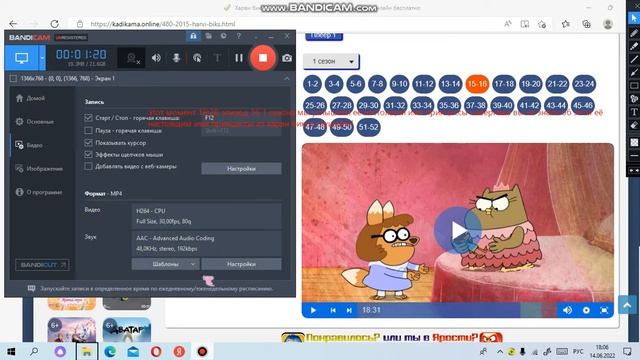Select the screen recording mode monitor icon

click(x=22, y=58)
